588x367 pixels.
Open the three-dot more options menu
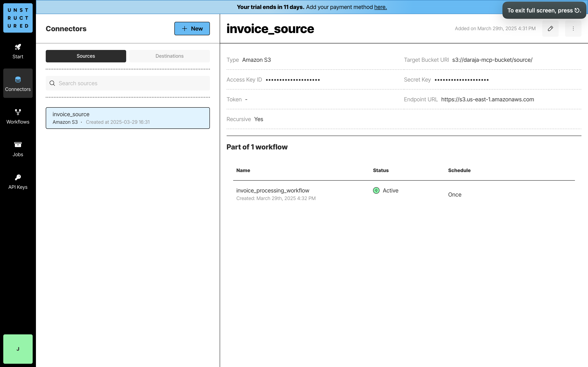pyautogui.click(x=573, y=29)
